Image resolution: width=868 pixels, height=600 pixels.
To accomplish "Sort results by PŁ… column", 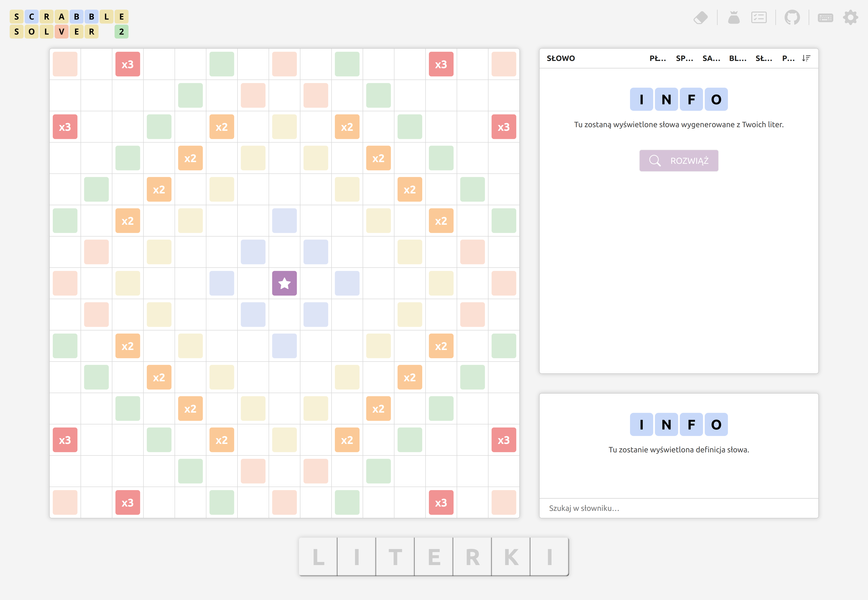I will tap(657, 58).
